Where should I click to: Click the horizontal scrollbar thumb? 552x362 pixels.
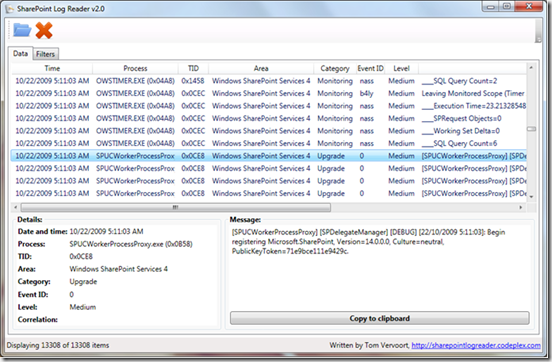(176, 207)
